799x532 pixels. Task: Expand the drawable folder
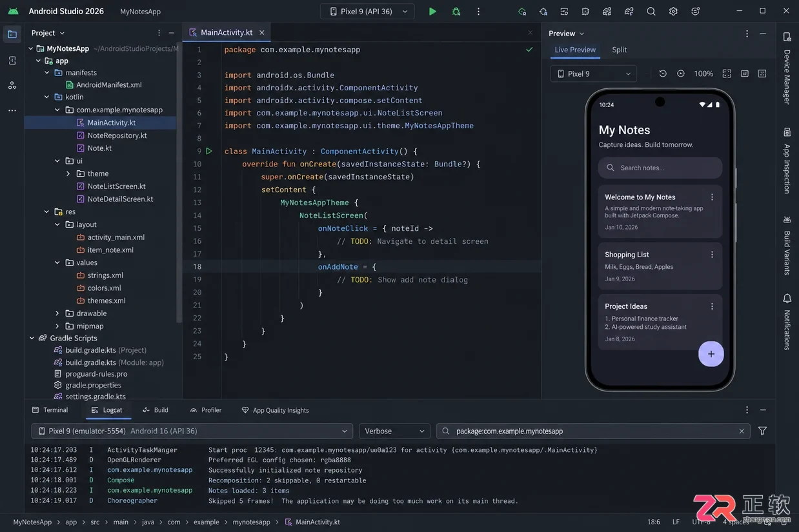pos(57,313)
